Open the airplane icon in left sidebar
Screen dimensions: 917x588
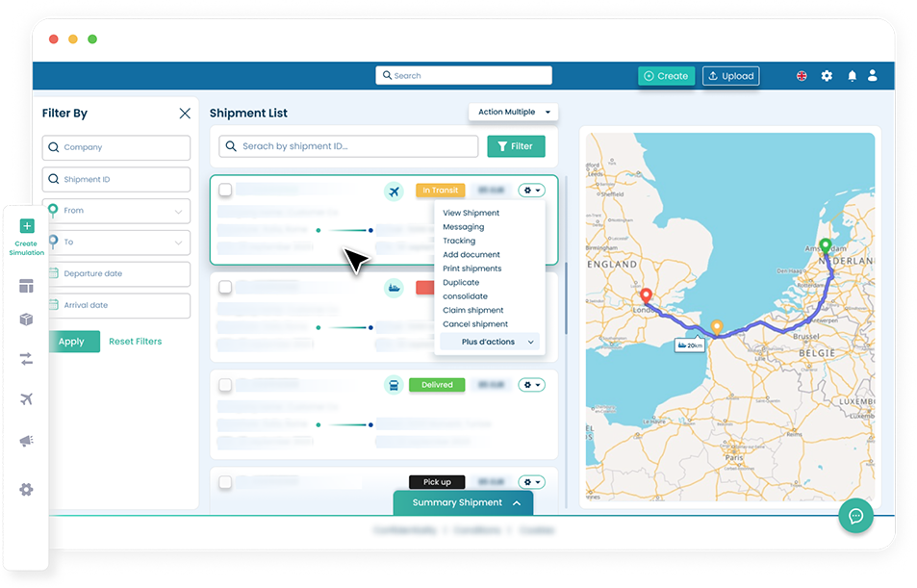(x=26, y=399)
